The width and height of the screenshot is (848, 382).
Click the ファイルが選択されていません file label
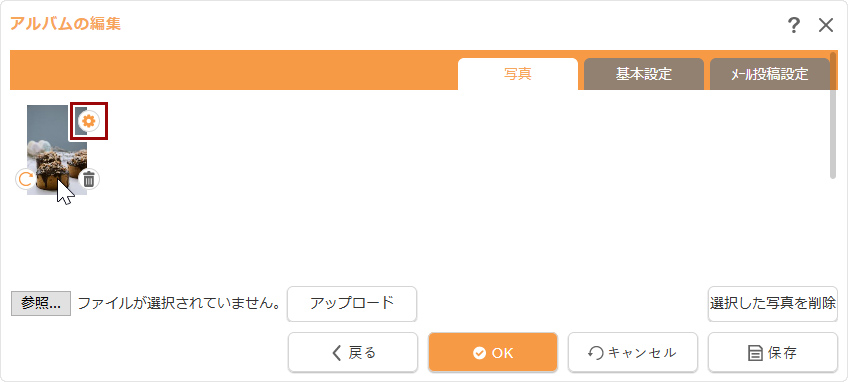178,304
